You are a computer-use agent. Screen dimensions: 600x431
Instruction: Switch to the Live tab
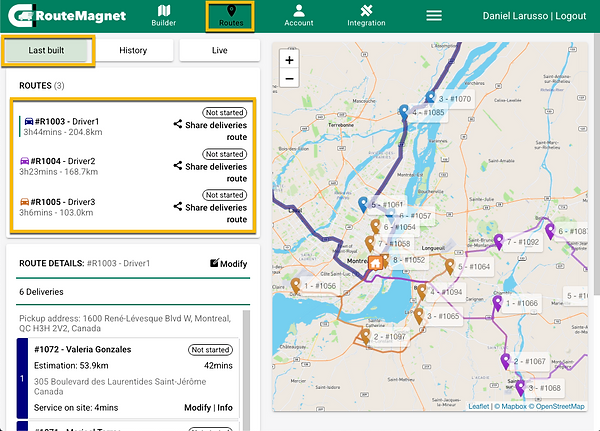[220, 50]
